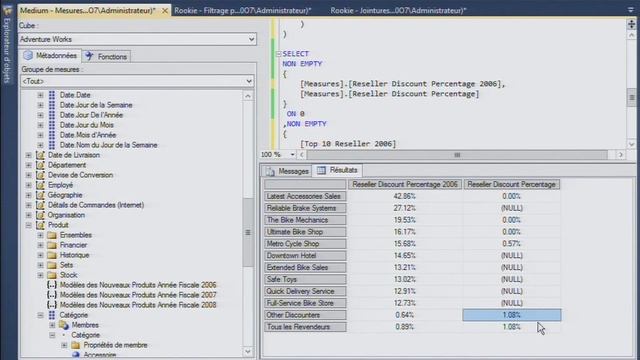640x360 pixels.
Task: Click the Date.Jour de la Semaine hierarchy icon
Action: 52,105
